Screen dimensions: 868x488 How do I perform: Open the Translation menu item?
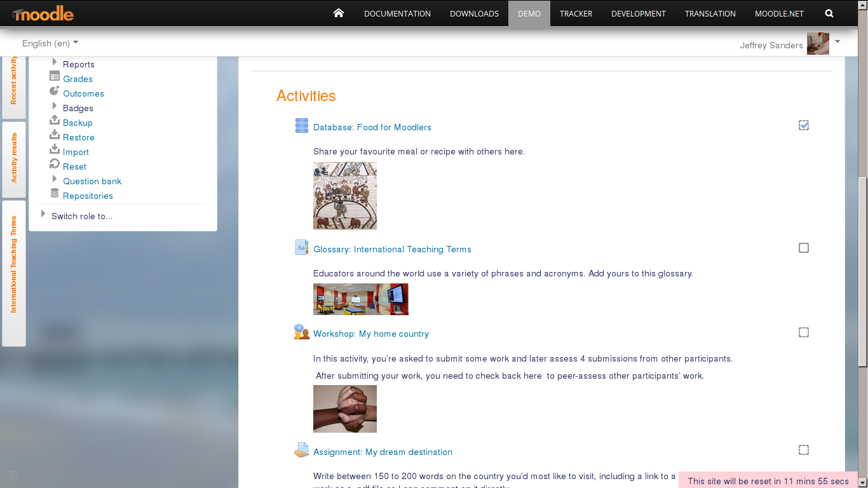pyautogui.click(x=710, y=13)
